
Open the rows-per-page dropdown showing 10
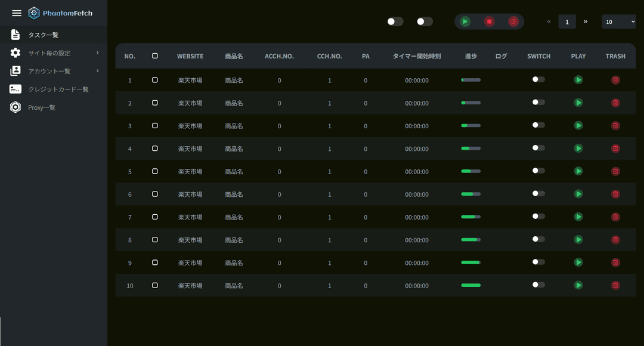[x=619, y=21]
